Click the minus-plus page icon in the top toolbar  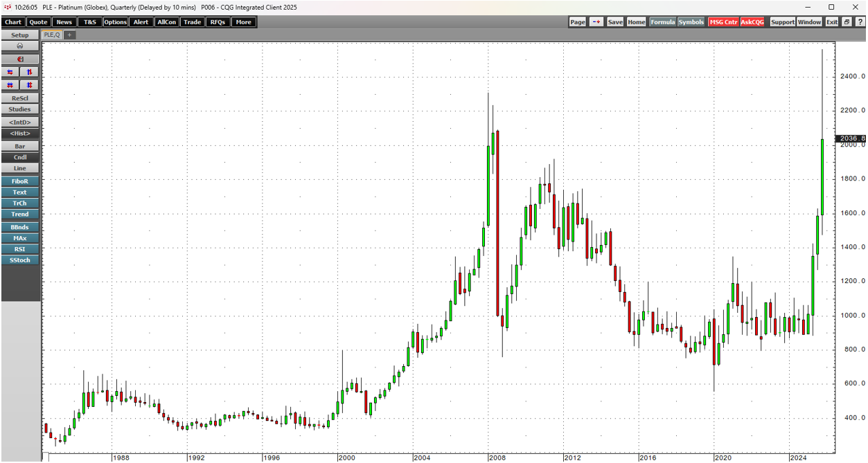click(596, 22)
